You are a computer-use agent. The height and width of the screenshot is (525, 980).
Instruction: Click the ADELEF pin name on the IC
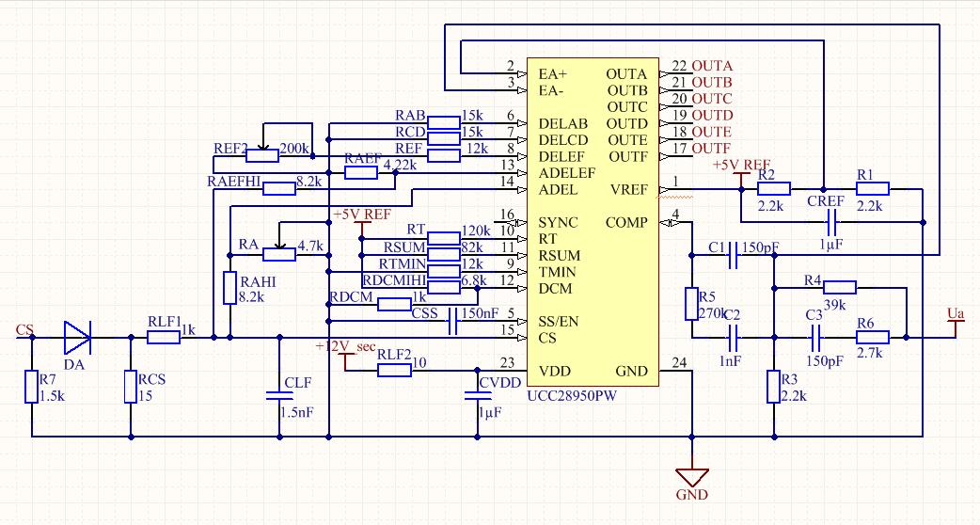[567, 173]
